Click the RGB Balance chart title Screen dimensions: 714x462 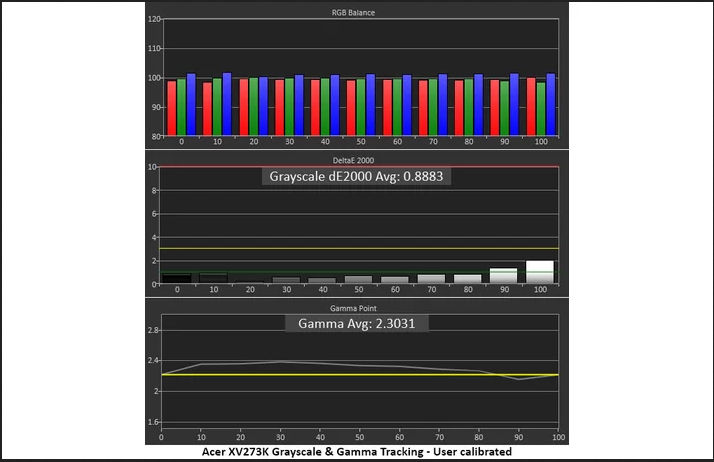click(x=359, y=11)
